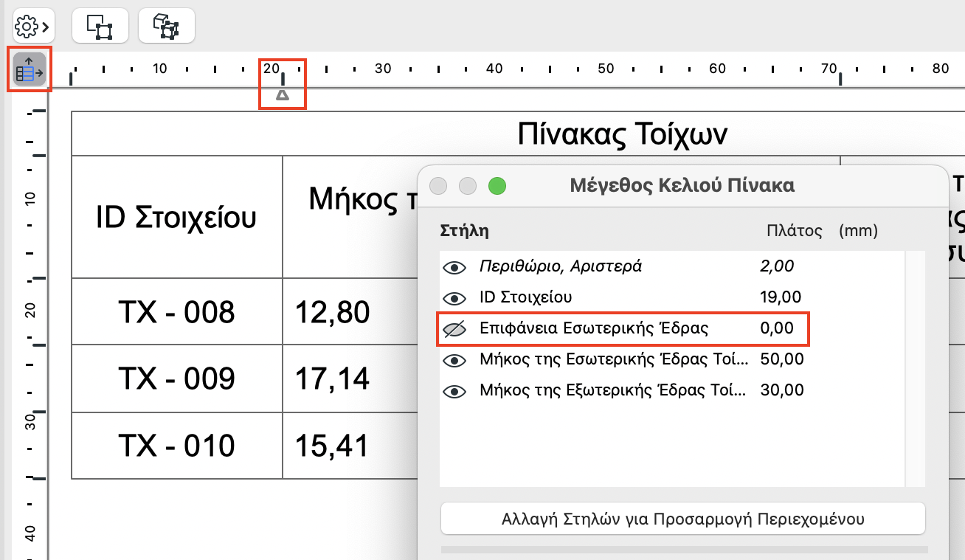Select the TX - 008 table cell
Image resolution: width=965 pixels, height=560 pixels.
176,311
